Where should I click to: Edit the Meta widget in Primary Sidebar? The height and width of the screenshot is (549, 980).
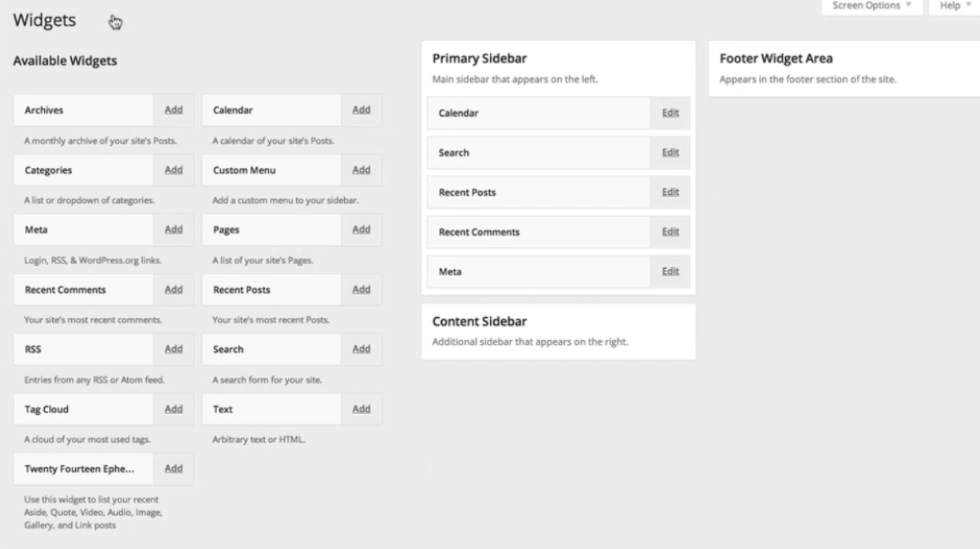(671, 271)
